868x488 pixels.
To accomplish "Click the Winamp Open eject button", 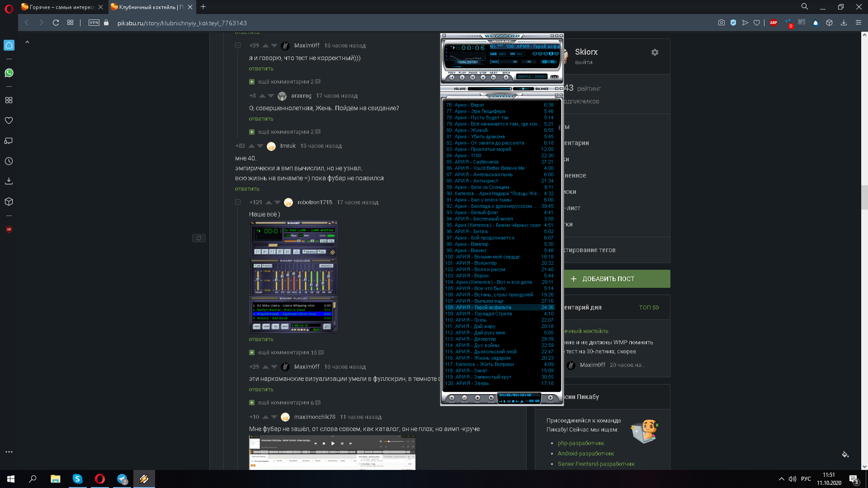I will (x=506, y=77).
